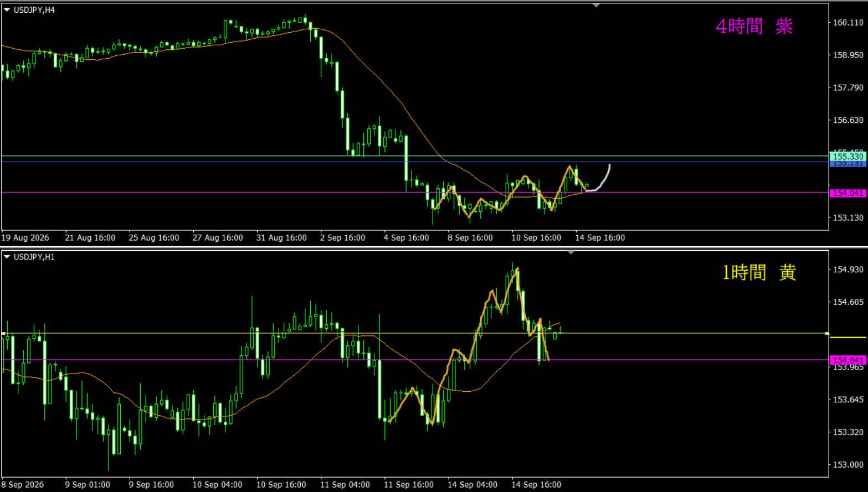Select the H4 chart shift triangle marker
This screenshot has width=868, height=492.
(x=596, y=5)
